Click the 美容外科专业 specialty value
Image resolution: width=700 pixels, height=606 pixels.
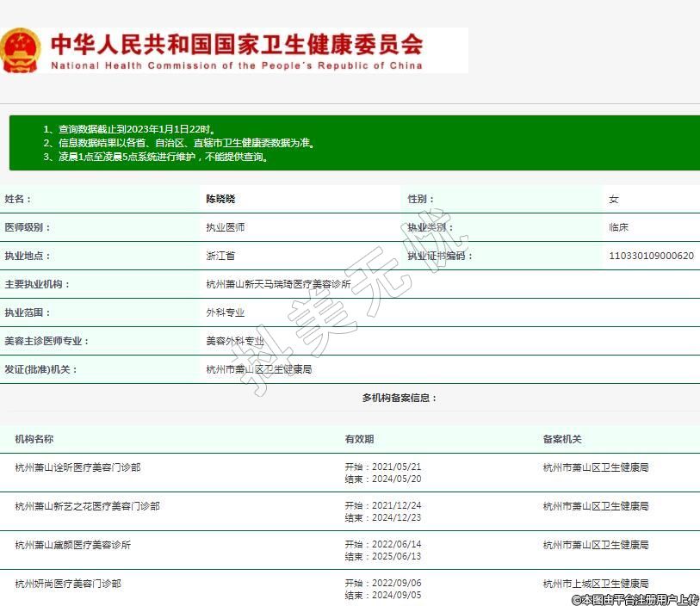[x=235, y=341]
